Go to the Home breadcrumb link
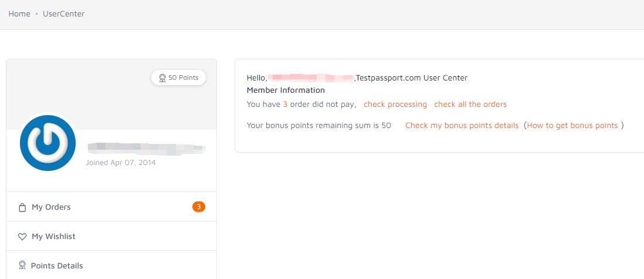Screen dimensions: 644x279 [x=19, y=14]
